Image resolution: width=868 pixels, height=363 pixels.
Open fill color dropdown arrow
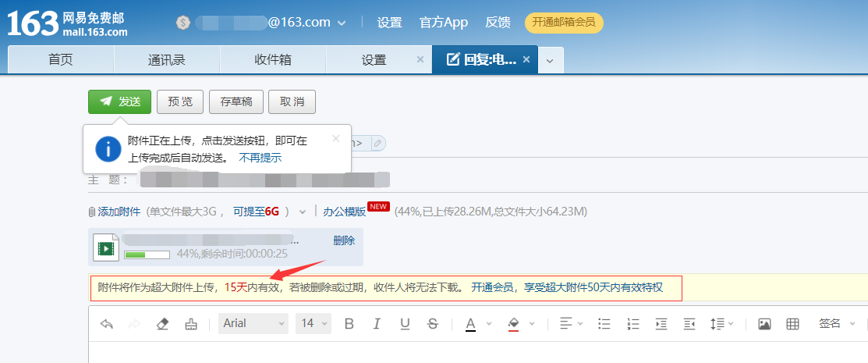click(532, 324)
